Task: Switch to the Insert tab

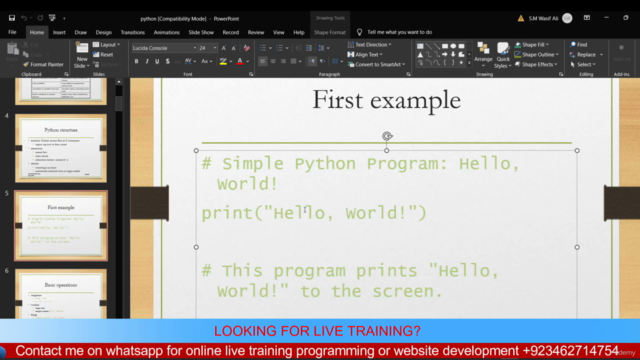Action: coord(59,32)
